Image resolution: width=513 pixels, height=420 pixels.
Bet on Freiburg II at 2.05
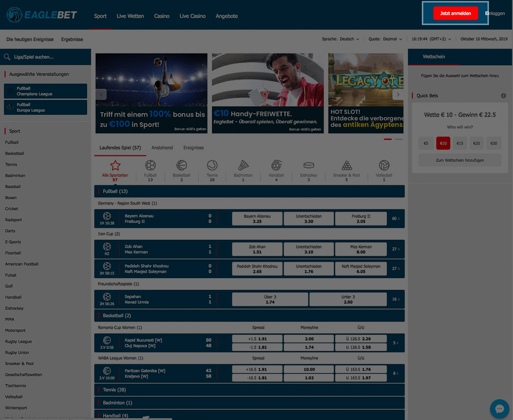click(361, 219)
